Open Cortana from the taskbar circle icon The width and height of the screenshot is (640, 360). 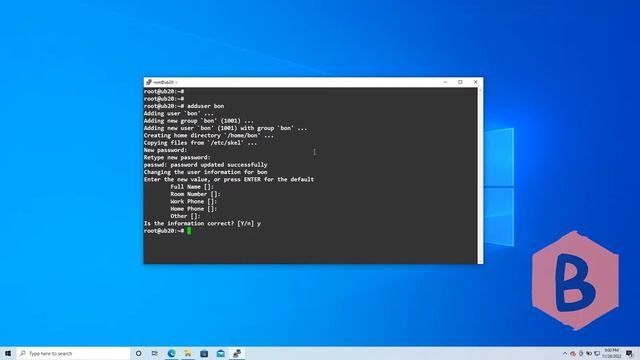[x=138, y=353]
